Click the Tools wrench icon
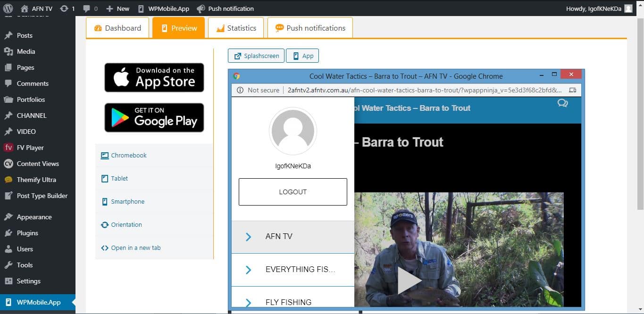The image size is (644, 314). pos(8,265)
